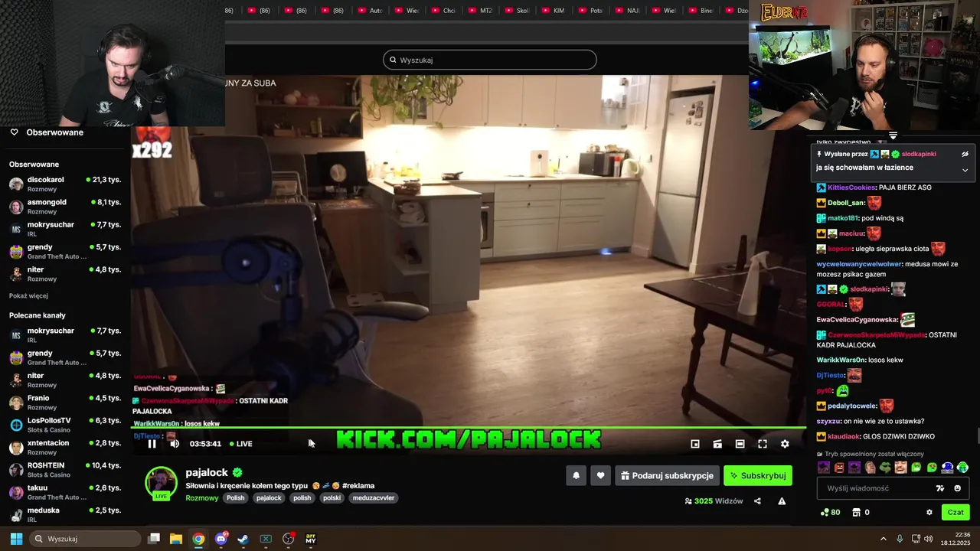Open discokarol channel in sidebar
The height and width of the screenshot is (551, 980).
click(x=65, y=184)
